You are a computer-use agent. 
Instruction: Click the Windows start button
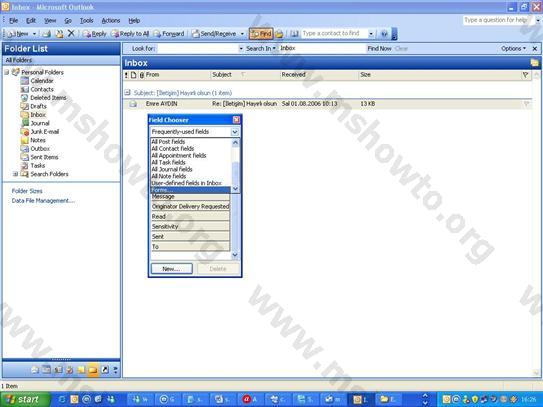pyautogui.click(x=24, y=399)
